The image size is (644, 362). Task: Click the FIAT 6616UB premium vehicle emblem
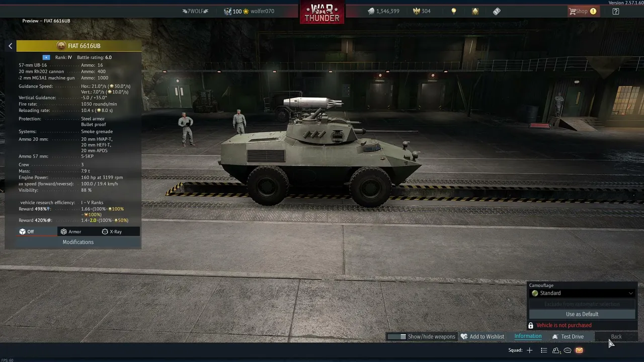(x=61, y=46)
